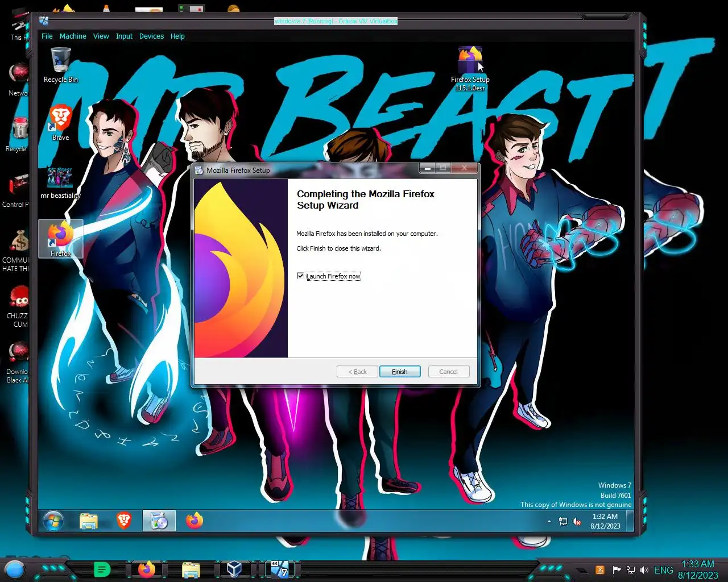Open the host volume control
This screenshot has height=582, width=728.
coord(644,570)
